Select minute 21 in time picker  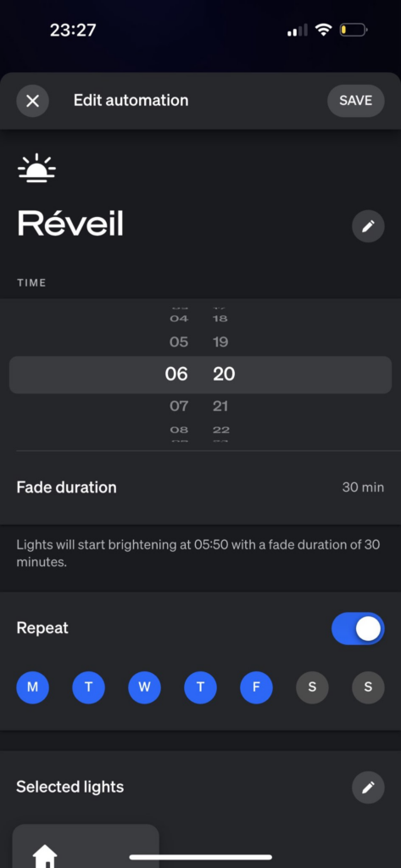(220, 406)
